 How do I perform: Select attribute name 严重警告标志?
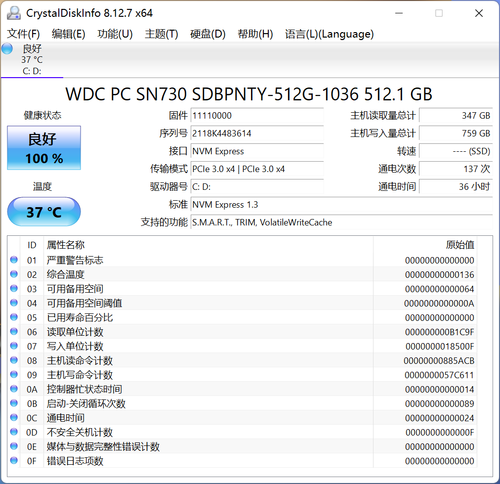click(x=75, y=260)
